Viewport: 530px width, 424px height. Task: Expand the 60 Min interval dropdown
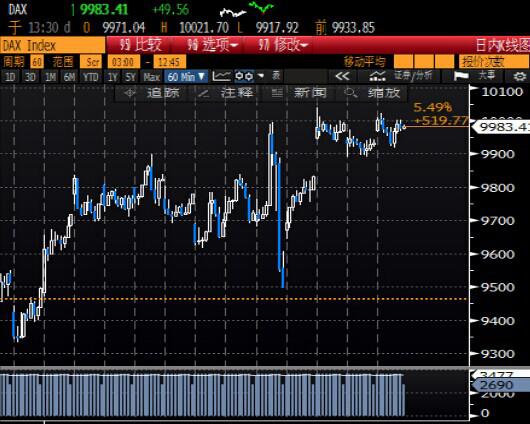click(186, 77)
